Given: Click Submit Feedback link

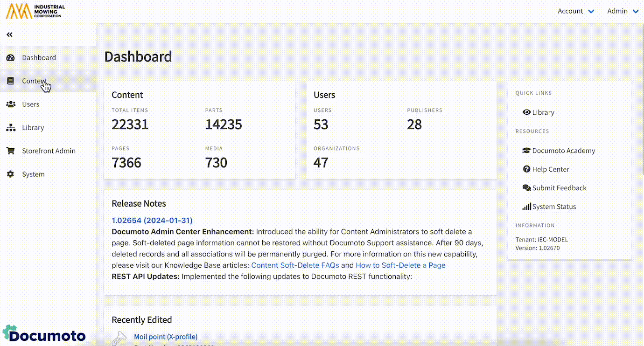Looking at the screenshot, I should pyautogui.click(x=559, y=188).
